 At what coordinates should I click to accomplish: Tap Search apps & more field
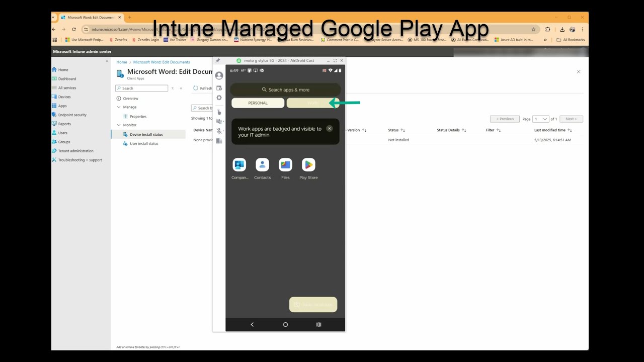(285, 89)
